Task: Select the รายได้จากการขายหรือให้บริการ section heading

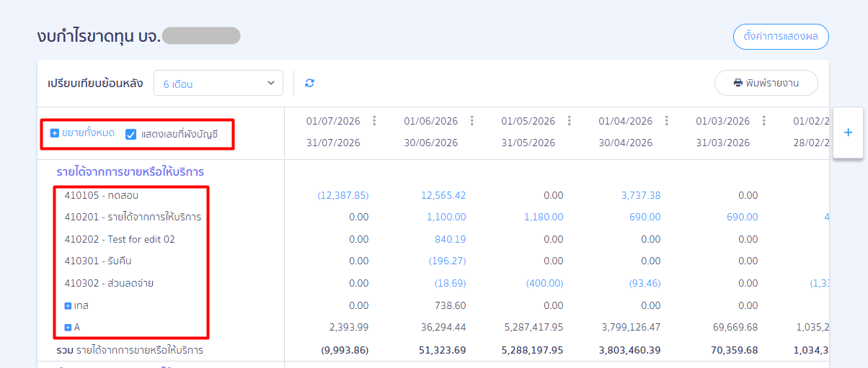Action: click(x=130, y=172)
